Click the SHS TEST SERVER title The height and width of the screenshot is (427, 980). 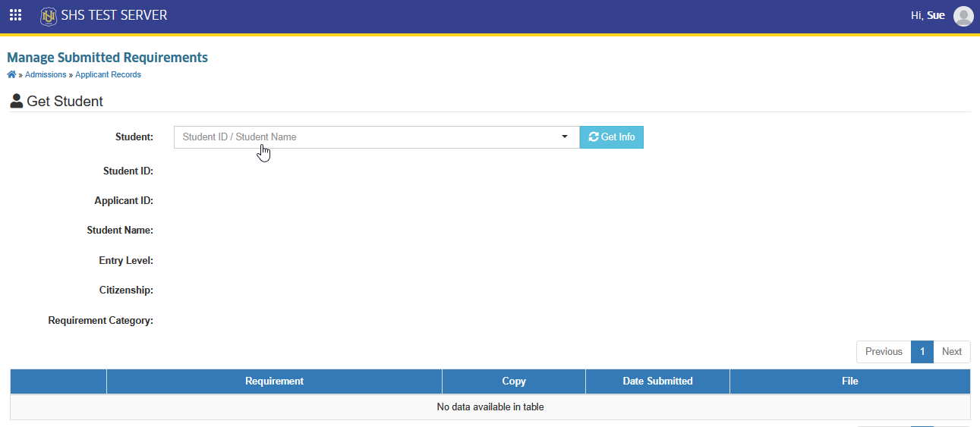click(x=114, y=15)
